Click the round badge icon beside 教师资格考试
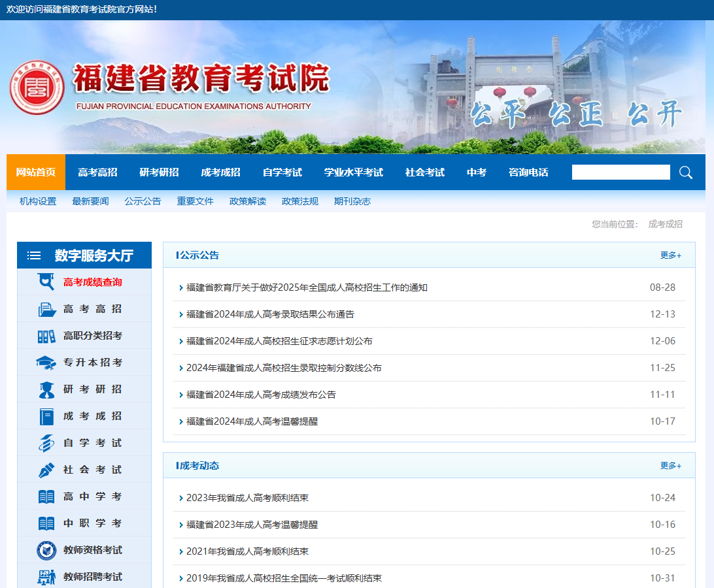714x588 pixels. click(x=46, y=550)
